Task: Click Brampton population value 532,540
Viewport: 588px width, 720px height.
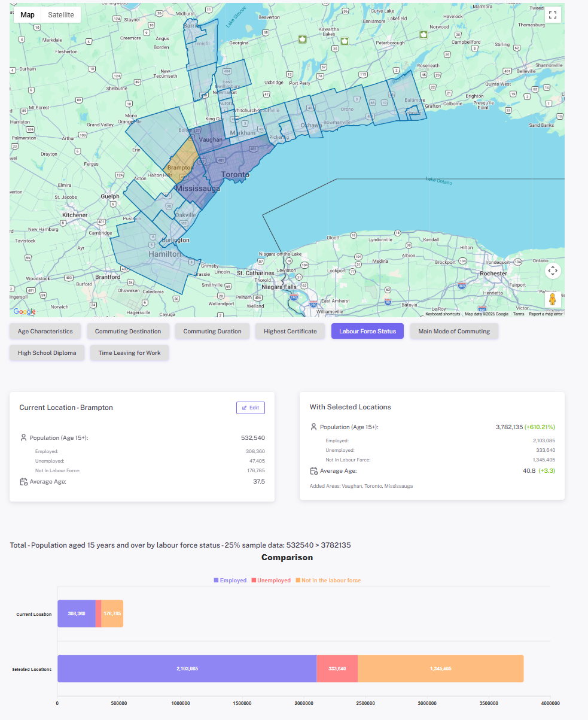Action: coord(253,438)
